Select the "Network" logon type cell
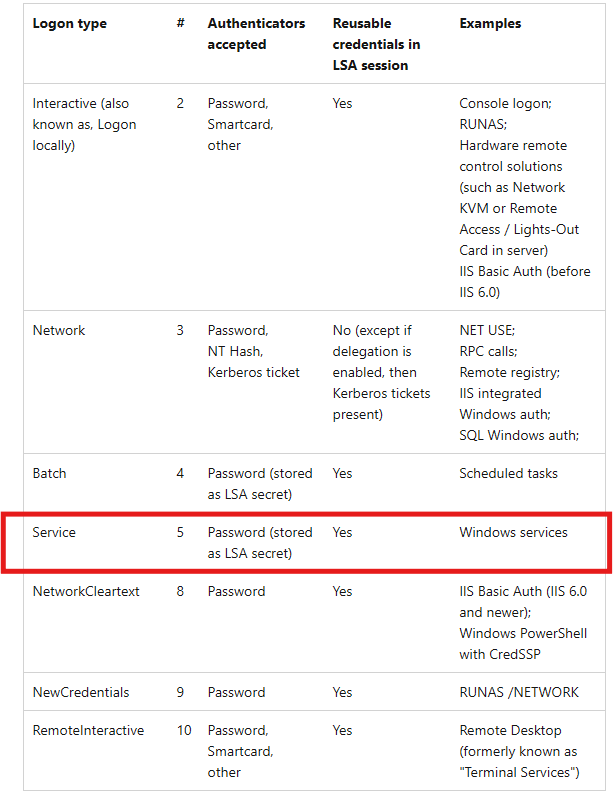 (x=59, y=330)
